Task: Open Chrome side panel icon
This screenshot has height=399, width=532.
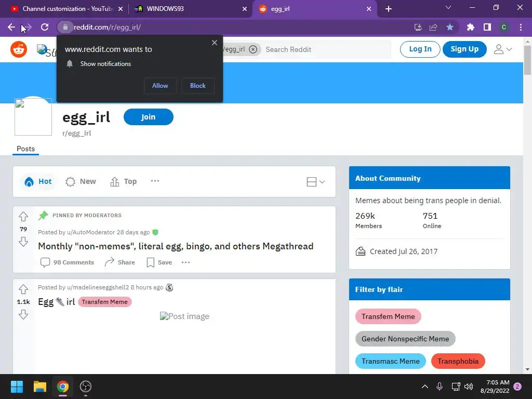Action: [x=487, y=27]
